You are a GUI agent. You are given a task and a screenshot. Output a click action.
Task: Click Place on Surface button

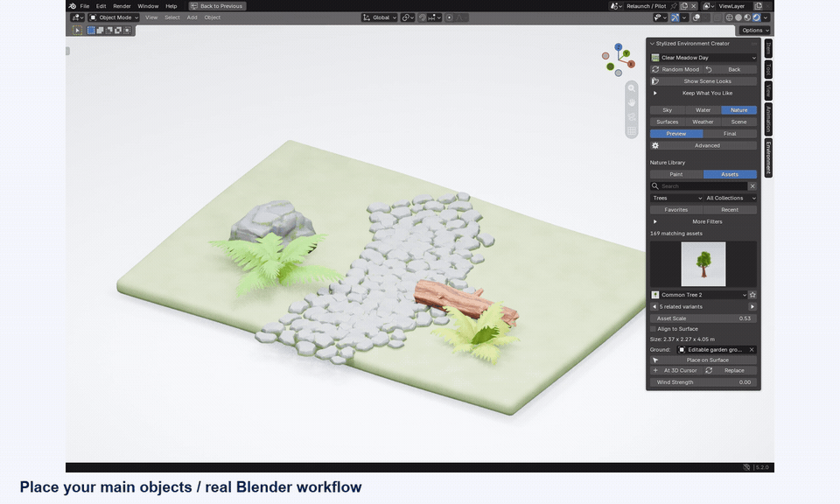click(x=703, y=360)
